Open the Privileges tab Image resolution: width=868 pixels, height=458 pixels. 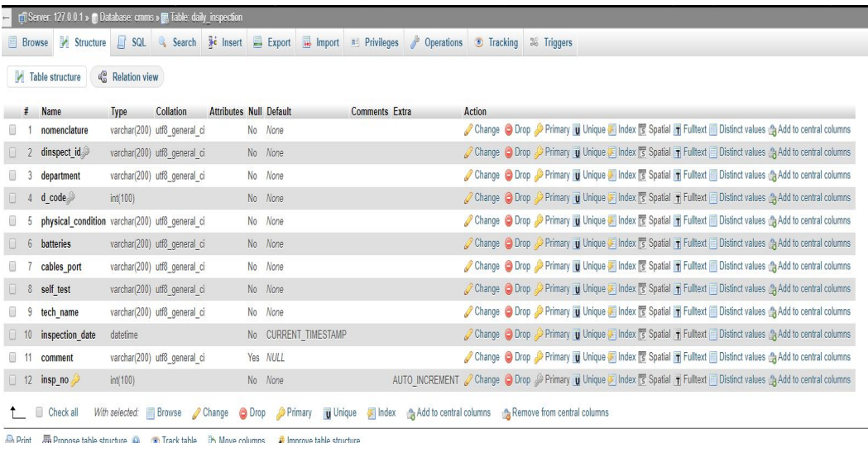coord(375,42)
